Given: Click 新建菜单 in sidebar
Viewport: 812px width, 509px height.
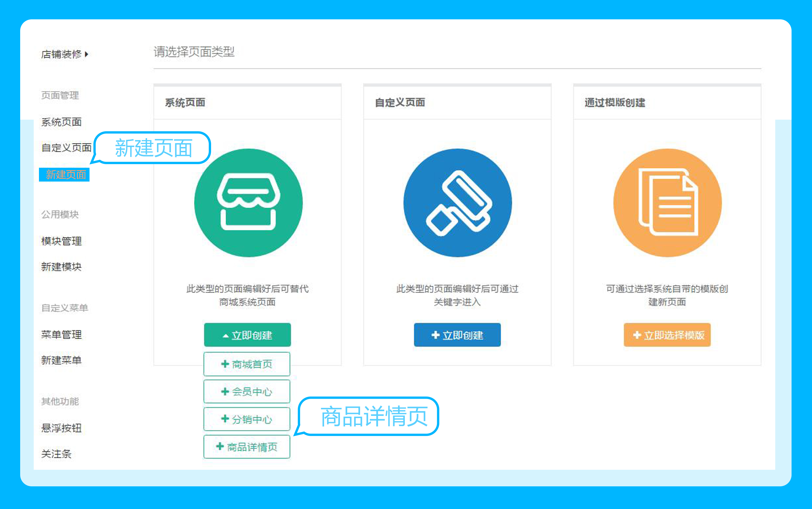Looking at the screenshot, I should coord(61,360).
